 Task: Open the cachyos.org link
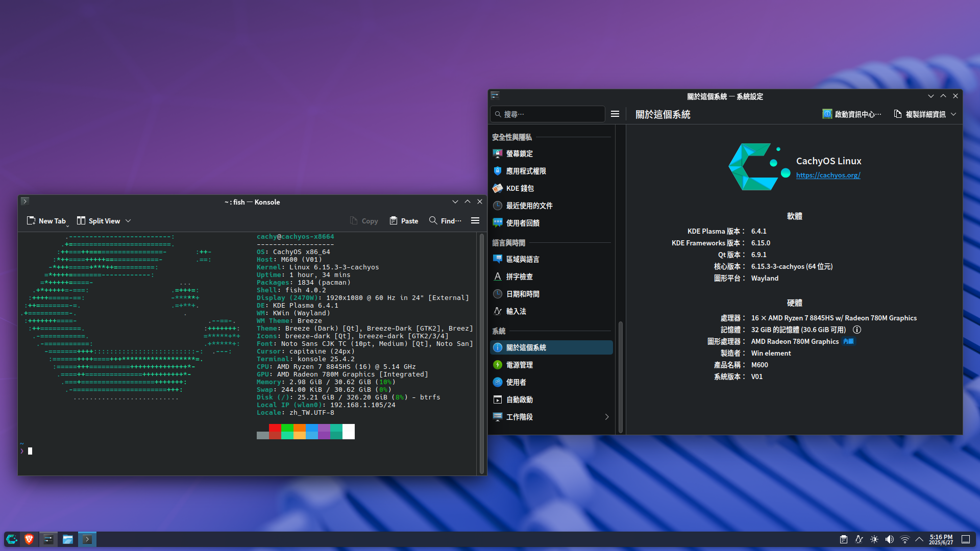point(828,175)
